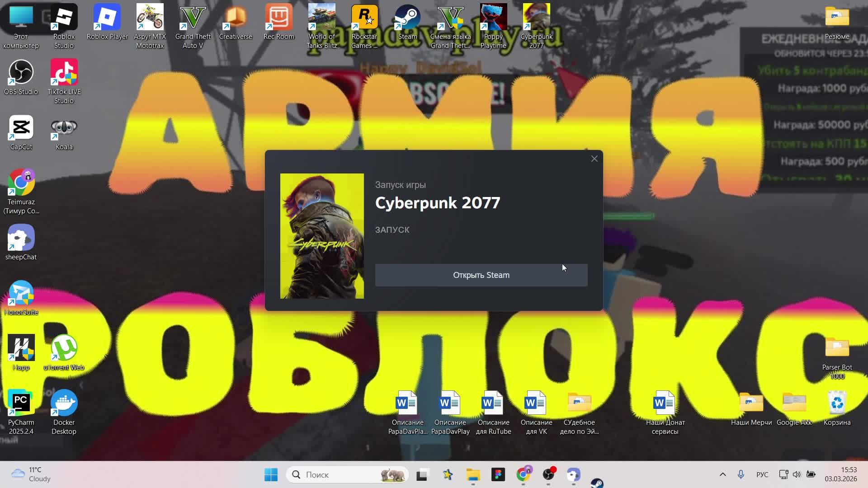Select the Roblox Studio desktop icon

click(x=64, y=19)
